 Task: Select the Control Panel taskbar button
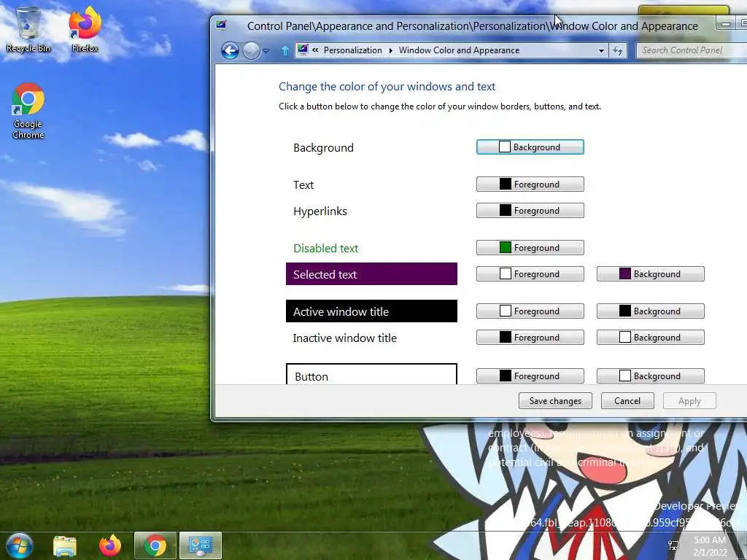click(x=201, y=545)
